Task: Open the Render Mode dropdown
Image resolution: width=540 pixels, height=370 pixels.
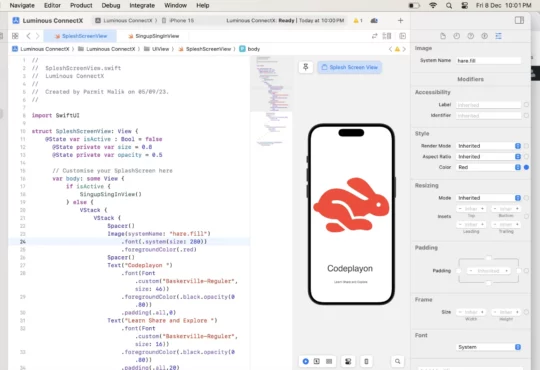Action: click(x=488, y=146)
